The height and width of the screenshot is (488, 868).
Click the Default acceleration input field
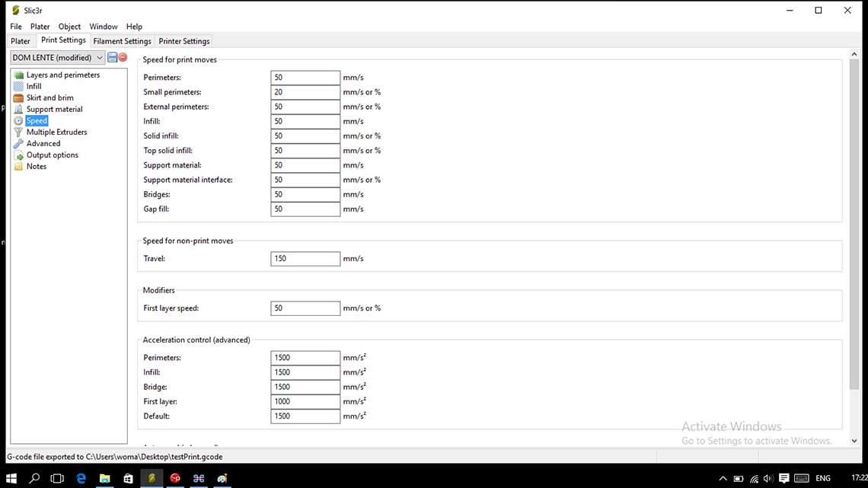pos(305,416)
